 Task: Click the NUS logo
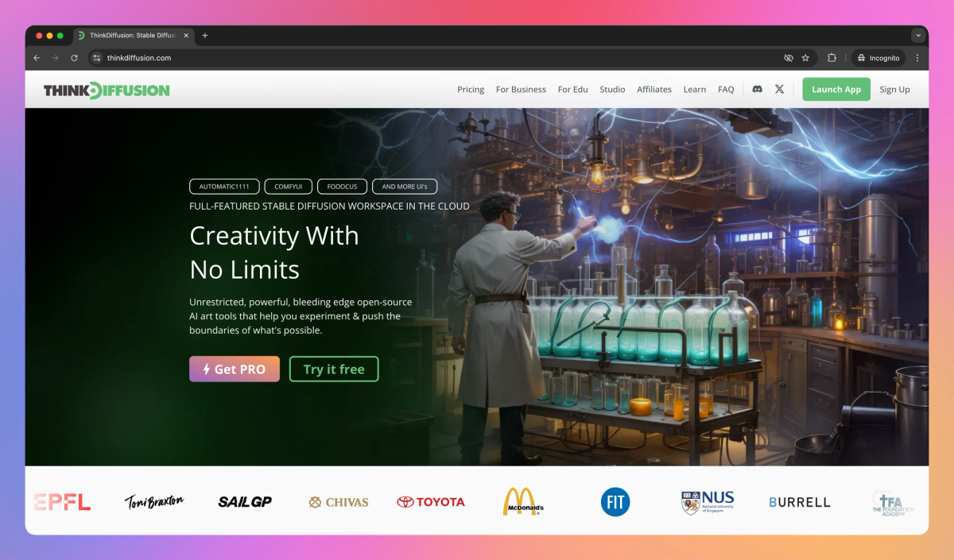click(x=708, y=502)
